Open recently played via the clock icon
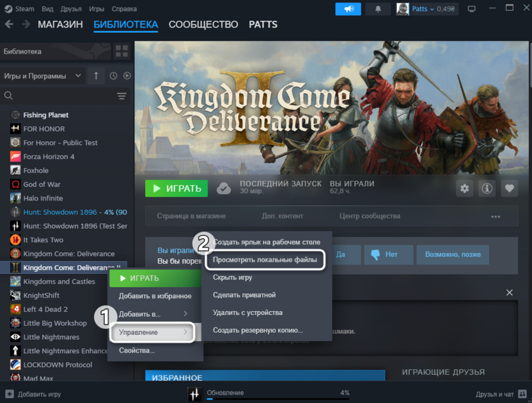 113,75
